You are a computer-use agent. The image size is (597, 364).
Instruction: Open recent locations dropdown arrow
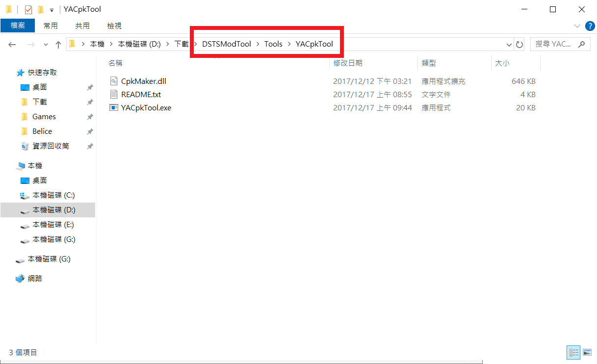46,44
